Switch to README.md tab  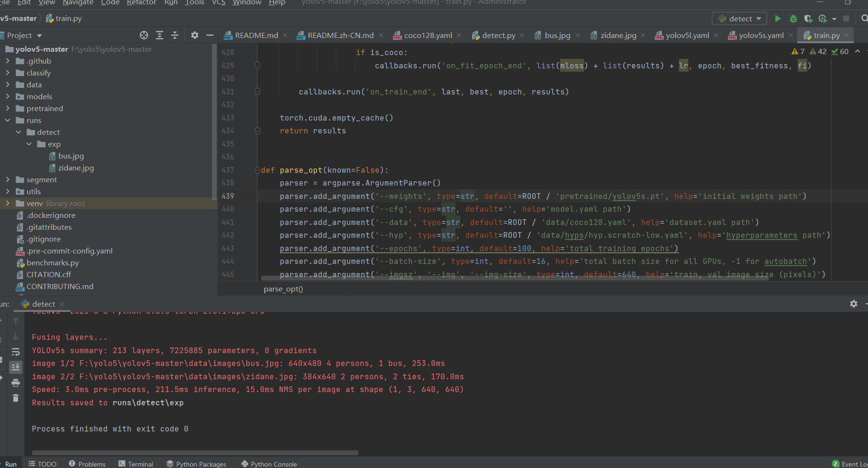256,35
